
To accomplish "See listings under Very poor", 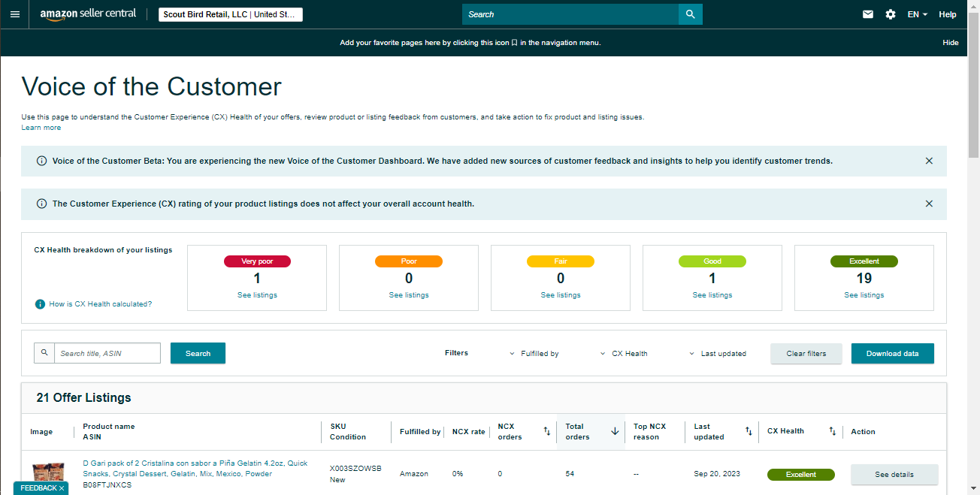I will coord(257,295).
